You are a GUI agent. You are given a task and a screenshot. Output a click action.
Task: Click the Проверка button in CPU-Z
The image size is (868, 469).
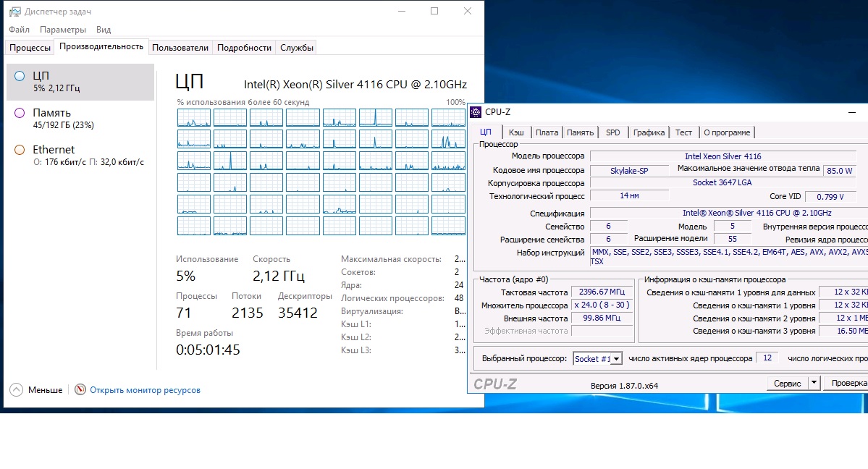(847, 383)
